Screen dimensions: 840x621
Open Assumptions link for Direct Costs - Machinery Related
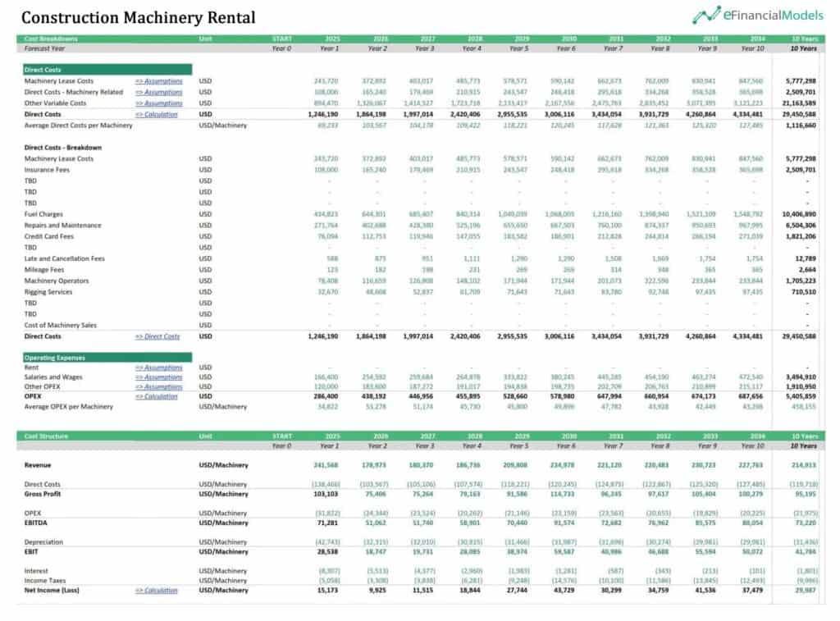click(158, 92)
